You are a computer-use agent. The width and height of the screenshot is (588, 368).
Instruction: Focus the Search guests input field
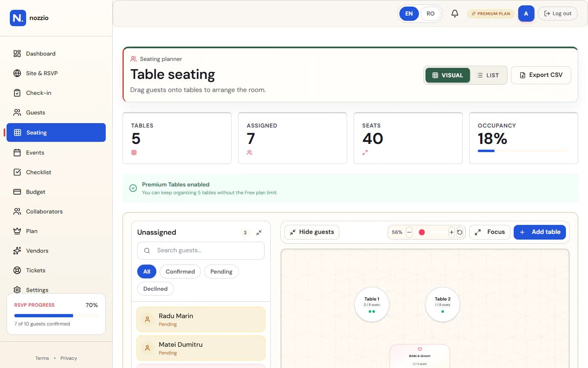(x=201, y=251)
